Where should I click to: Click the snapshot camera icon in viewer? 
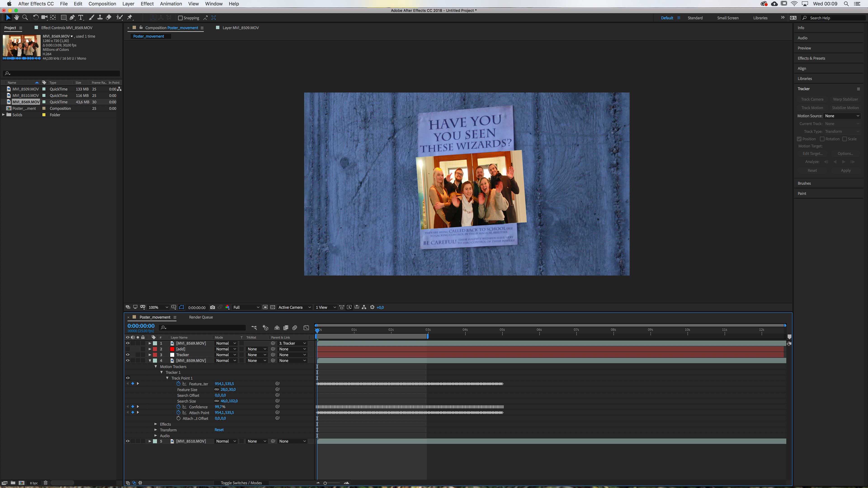[212, 307]
